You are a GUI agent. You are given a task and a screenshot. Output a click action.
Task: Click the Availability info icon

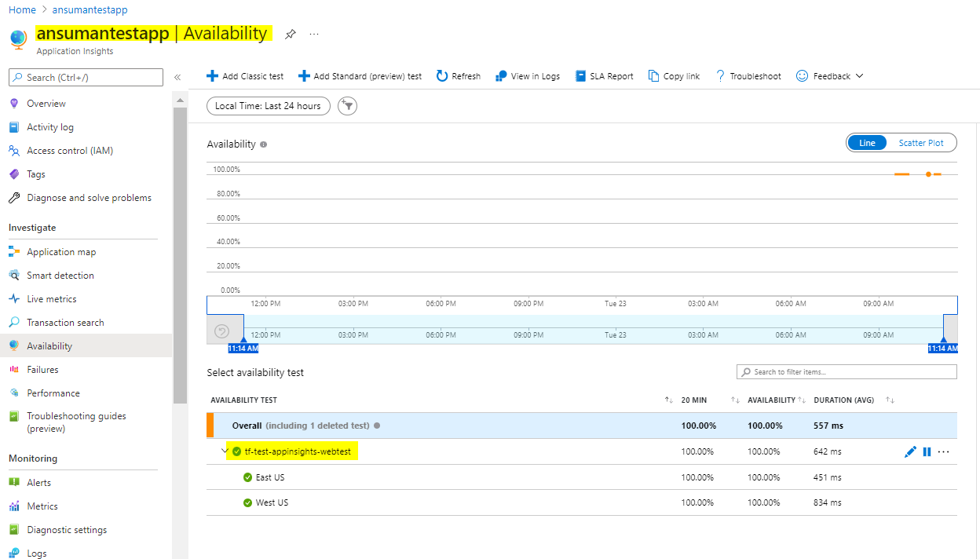(x=264, y=144)
